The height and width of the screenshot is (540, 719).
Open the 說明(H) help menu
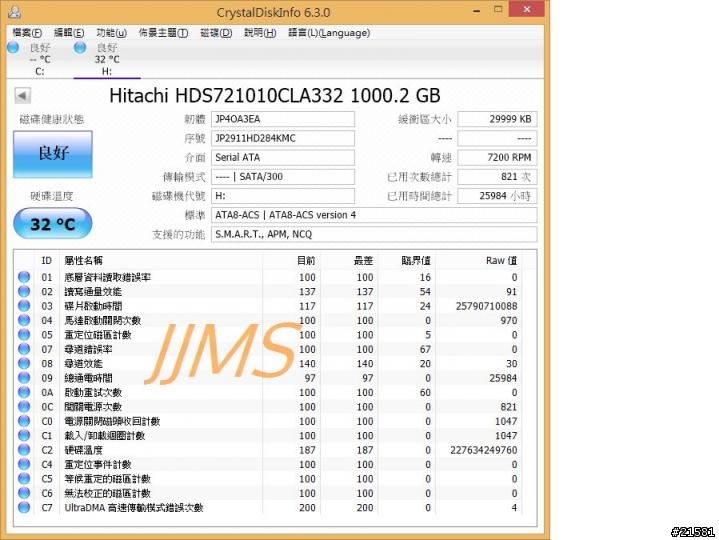pyautogui.click(x=260, y=33)
